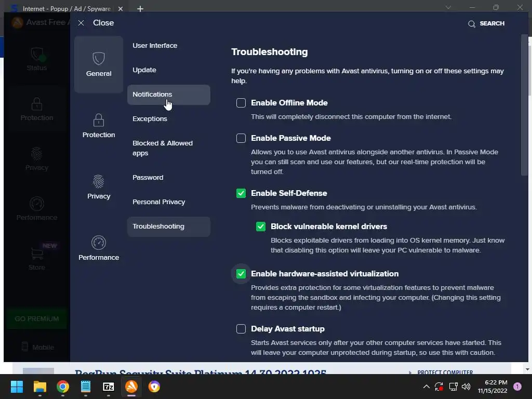
Task: Toggle Enable Offline Mode checkbox
Action: coord(241,103)
